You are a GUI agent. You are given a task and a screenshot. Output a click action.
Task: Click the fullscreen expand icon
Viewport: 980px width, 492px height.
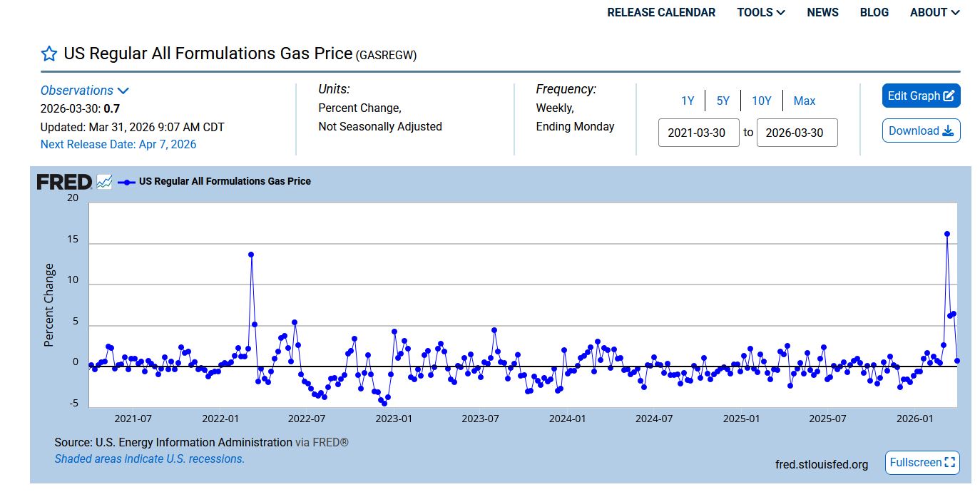pos(949,463)
